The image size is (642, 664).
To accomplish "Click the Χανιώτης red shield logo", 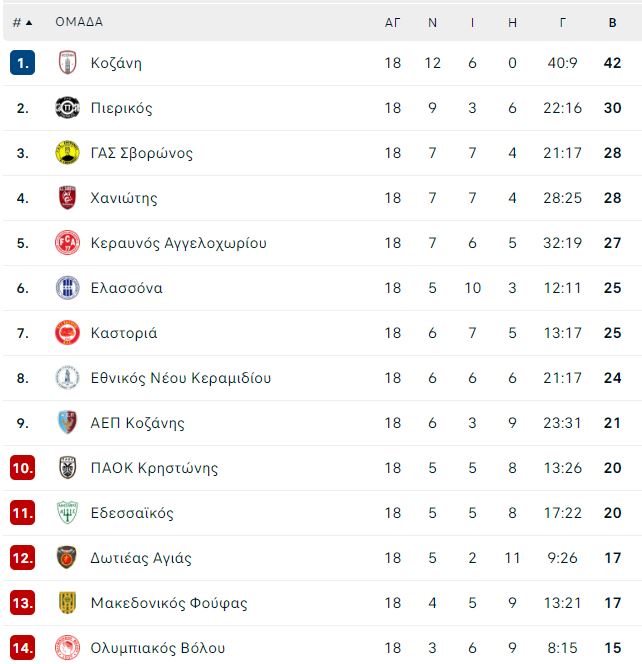I will [67, 197].
